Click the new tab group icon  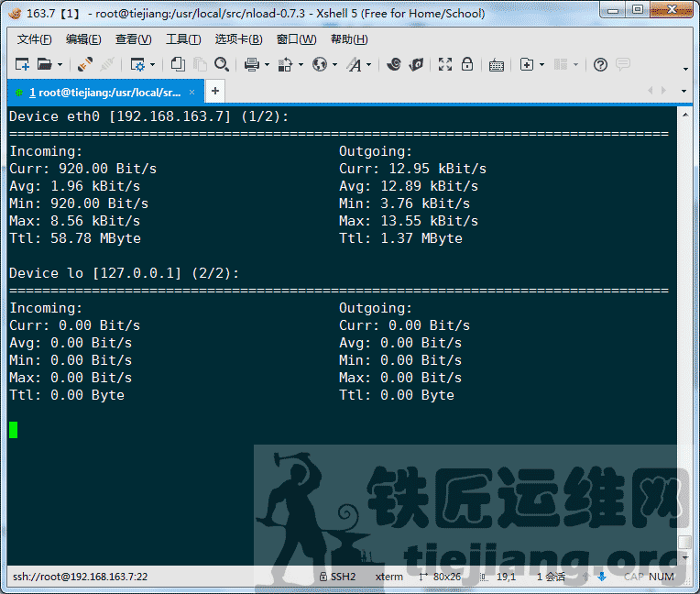tap(527, 64)
